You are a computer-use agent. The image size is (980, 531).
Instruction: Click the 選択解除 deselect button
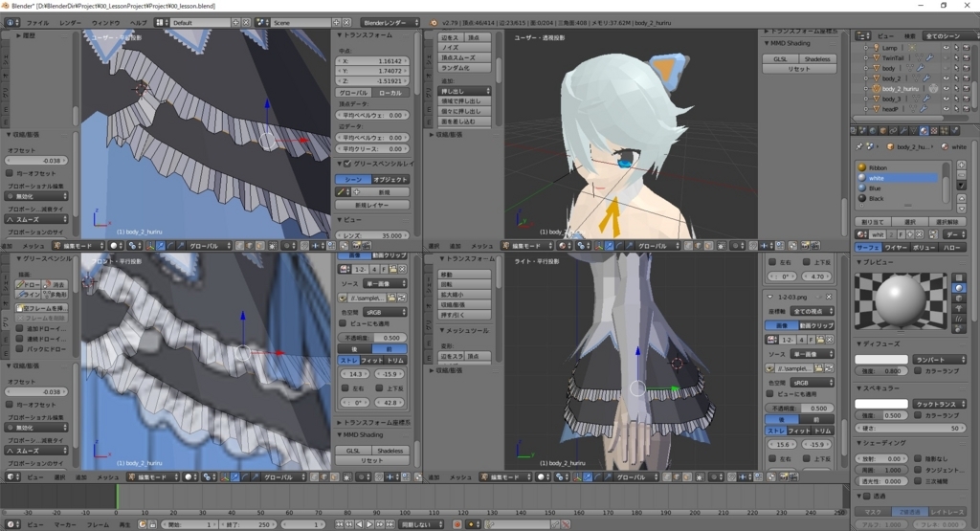[x=947, y=222]
